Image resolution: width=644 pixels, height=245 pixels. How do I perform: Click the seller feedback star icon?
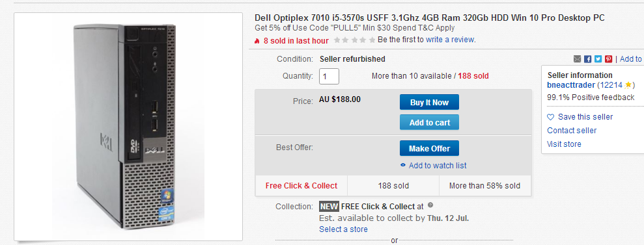coord(628,85)
